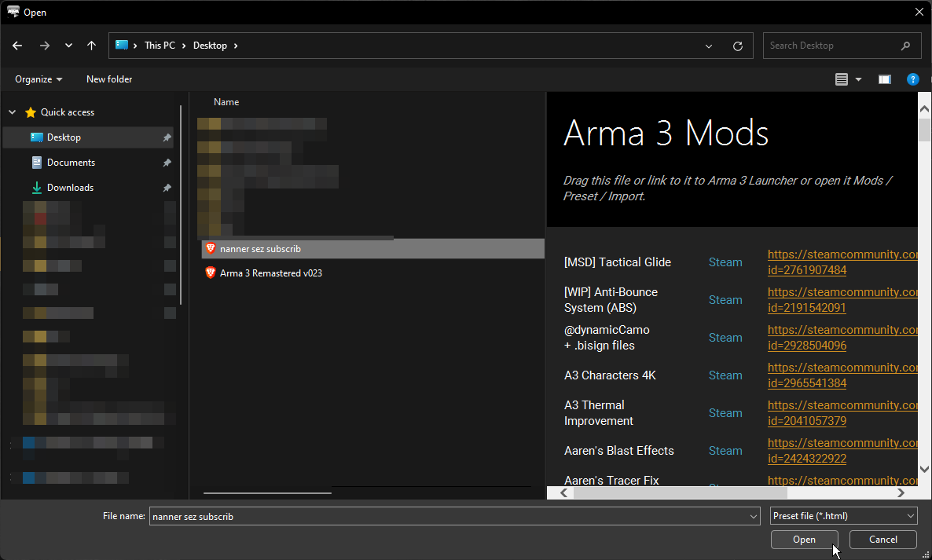The height and width of the screenshot is (560, 932).
Task: Click the Desktop breadcrumb in address bar
Action: tap(210, 46)
